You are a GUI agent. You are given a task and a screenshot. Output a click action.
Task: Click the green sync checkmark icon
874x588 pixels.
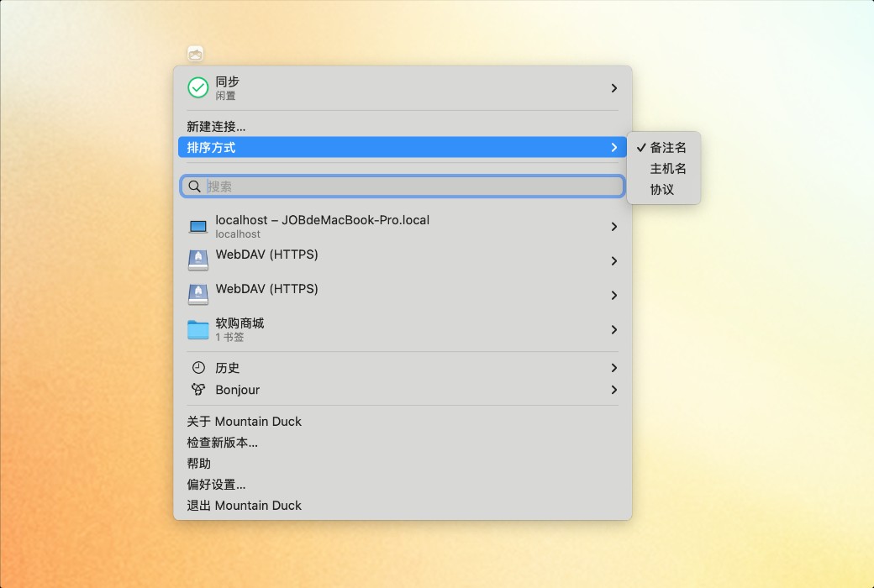pyautogui.click(x=197, y=87)
